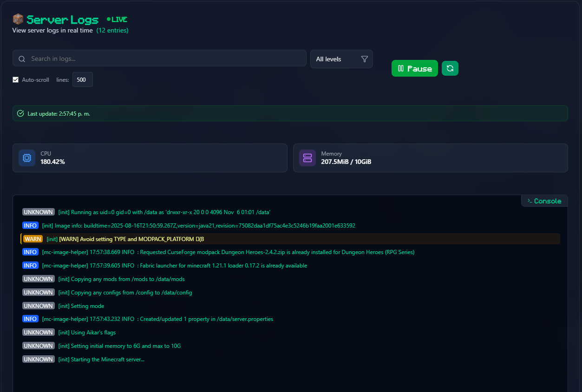Click the magnifier icon in search bar
The width and height of the screenshot is (582, 392).
point(22,59)
